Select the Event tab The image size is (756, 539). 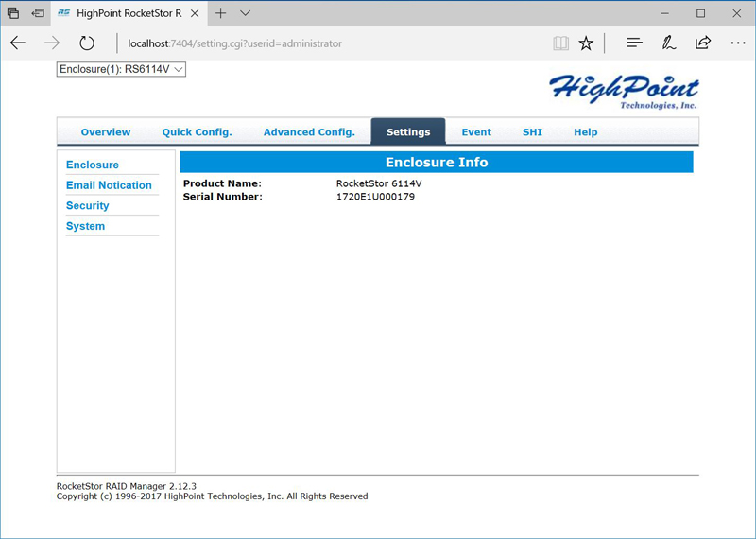tap(476, 132)
